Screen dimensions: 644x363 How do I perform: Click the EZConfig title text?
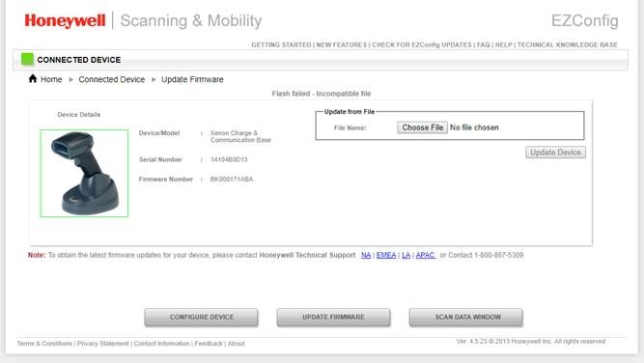[x=585, y=20]
